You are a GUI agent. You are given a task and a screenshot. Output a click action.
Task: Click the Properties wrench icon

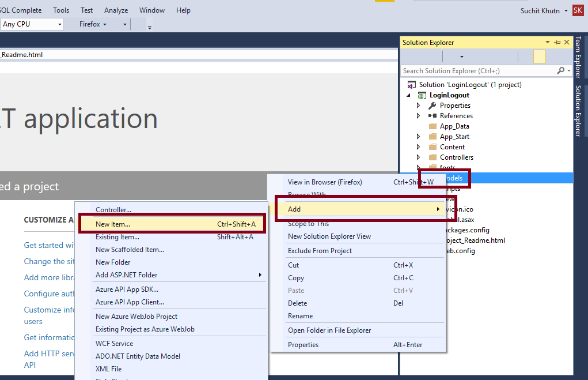click(x=433, y=106)
